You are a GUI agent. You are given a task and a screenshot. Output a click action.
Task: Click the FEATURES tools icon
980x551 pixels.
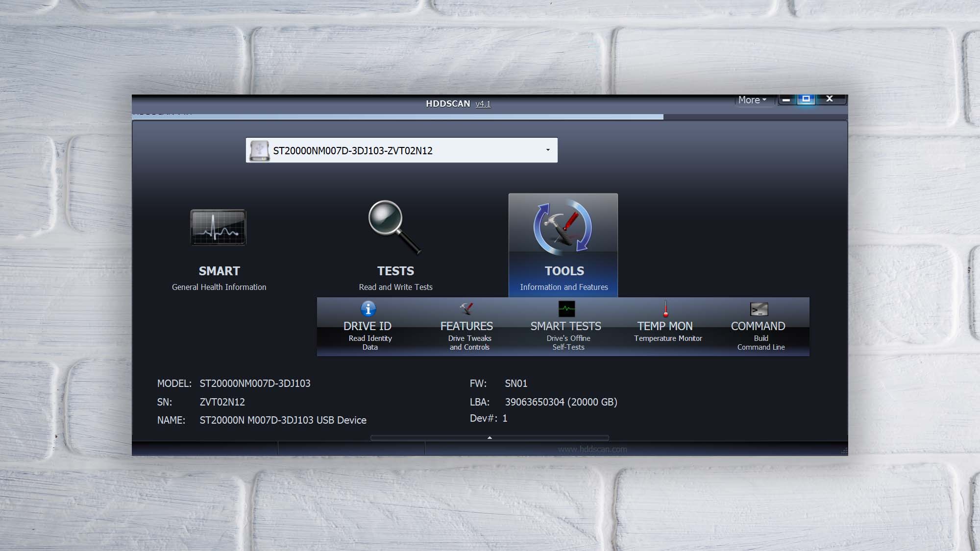(466, 309)
